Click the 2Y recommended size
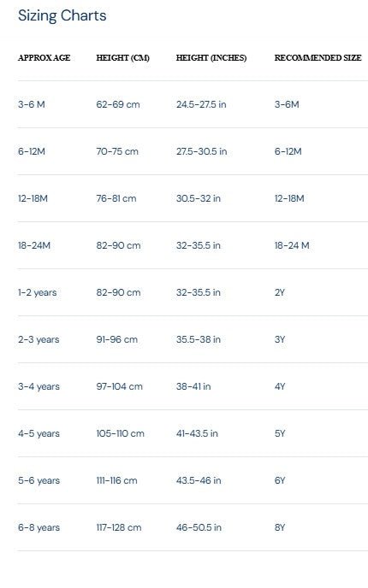Viewport: 368px width, 588px height. (279, 292)
